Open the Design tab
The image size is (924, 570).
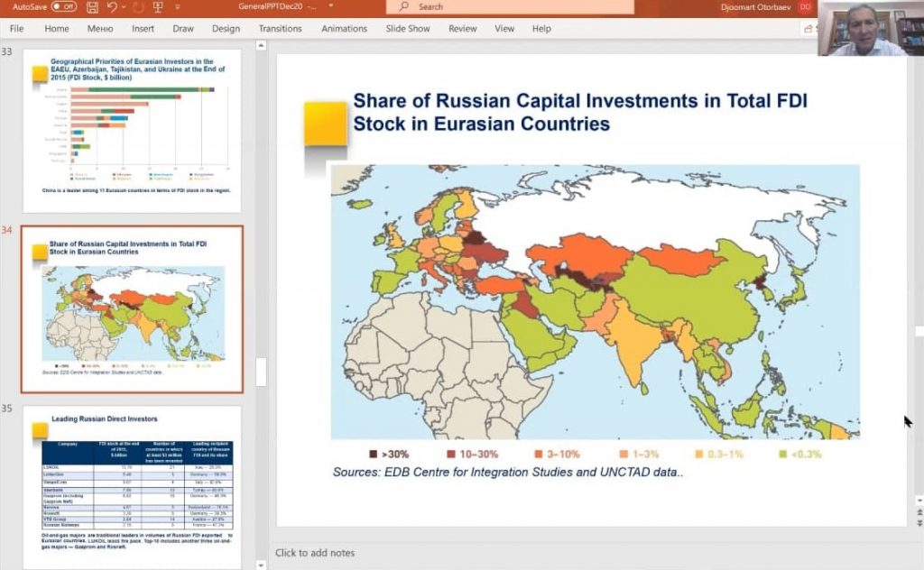pyautogui.click(x=226, y=29)
